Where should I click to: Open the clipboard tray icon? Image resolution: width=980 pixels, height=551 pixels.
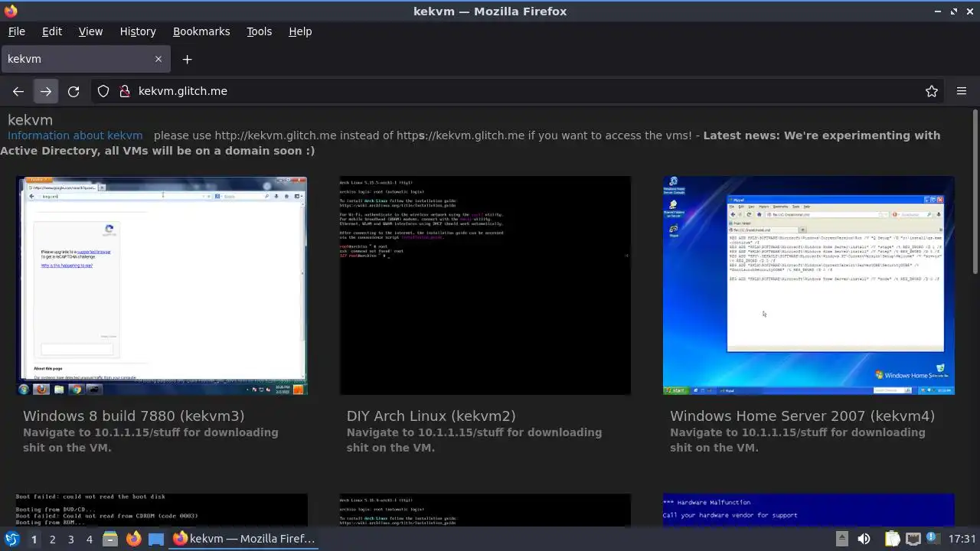click(892, 539)
